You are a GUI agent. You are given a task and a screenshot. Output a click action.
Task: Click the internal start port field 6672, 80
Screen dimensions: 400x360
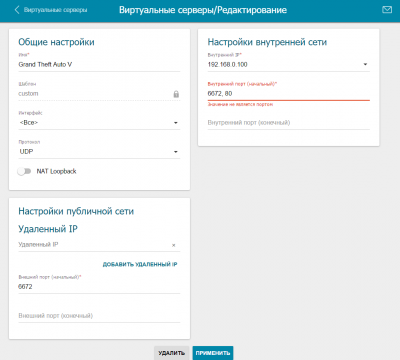tap(289, 94)
